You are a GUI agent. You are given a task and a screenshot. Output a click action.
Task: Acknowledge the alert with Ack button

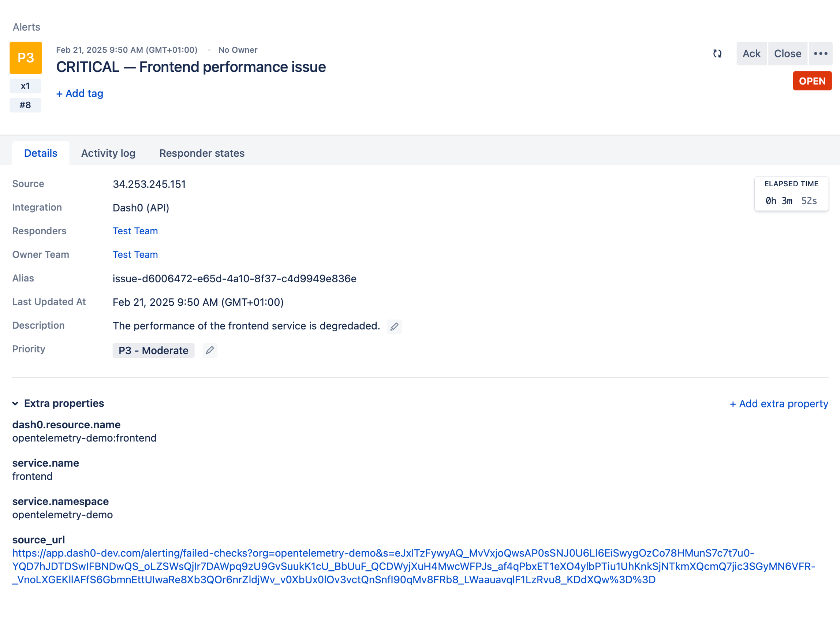point(751,54)
